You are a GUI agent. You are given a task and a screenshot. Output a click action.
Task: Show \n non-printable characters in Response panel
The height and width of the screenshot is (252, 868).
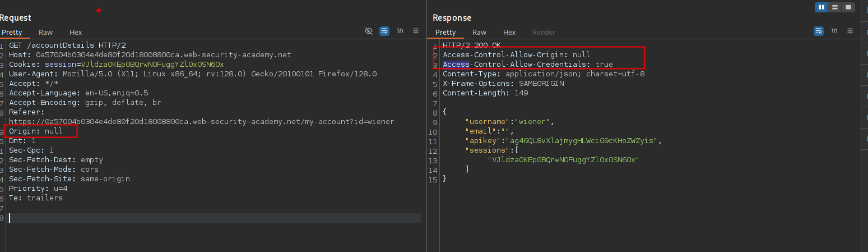coord(834,31)
